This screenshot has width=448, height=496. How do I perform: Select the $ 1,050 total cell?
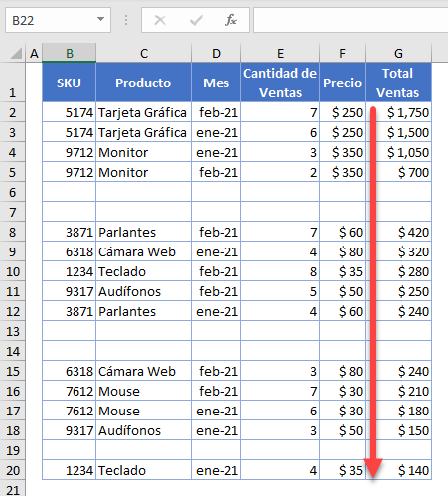(x=398, y=152)
